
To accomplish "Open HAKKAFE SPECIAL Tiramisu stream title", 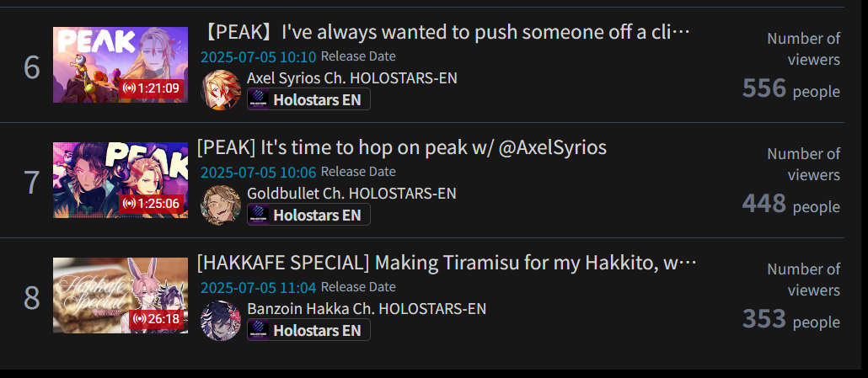I will coord(447,264).
